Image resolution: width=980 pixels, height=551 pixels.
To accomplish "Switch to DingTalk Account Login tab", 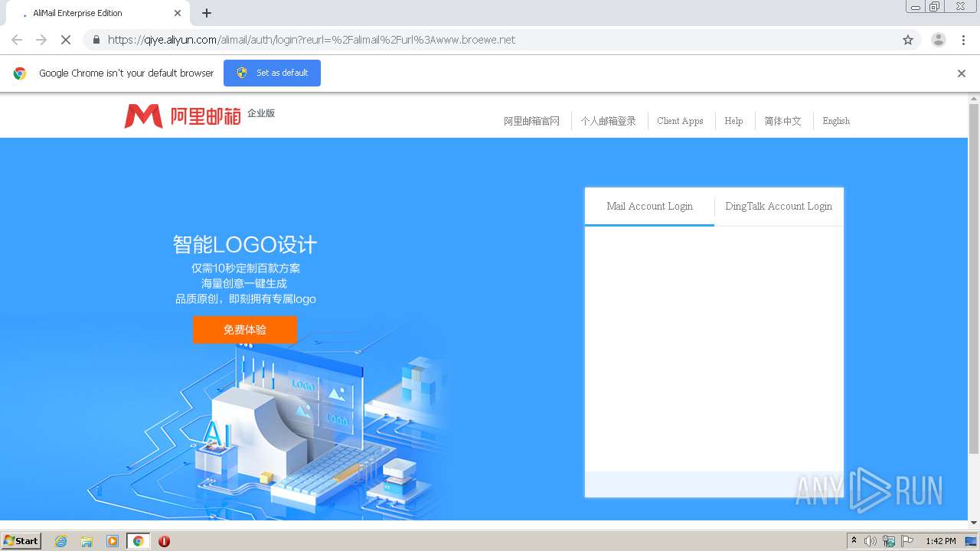I will 779,207.
